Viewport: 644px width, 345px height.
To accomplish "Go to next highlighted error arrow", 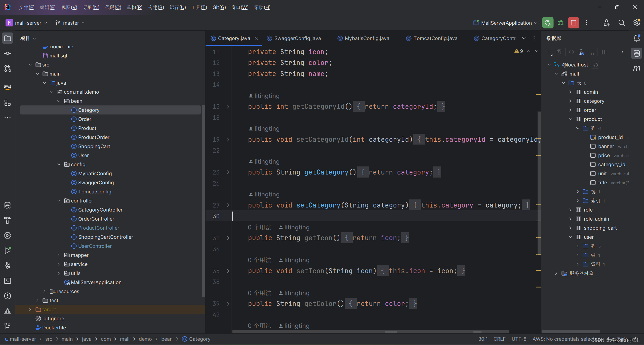I will pyautogui.click(x=537, y=51).
